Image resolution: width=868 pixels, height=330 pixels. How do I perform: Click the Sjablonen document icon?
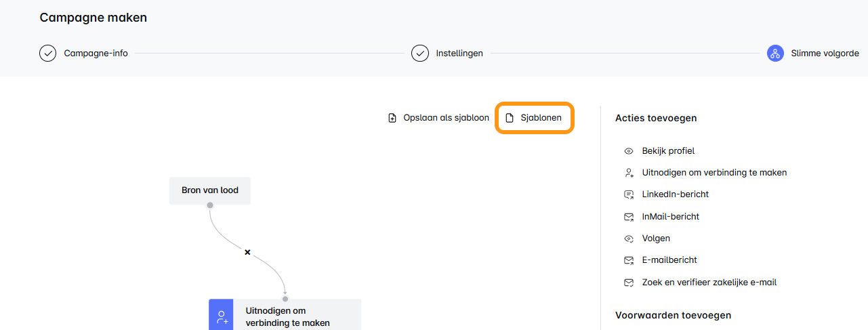pyautogui.click(x=510, y=118)
